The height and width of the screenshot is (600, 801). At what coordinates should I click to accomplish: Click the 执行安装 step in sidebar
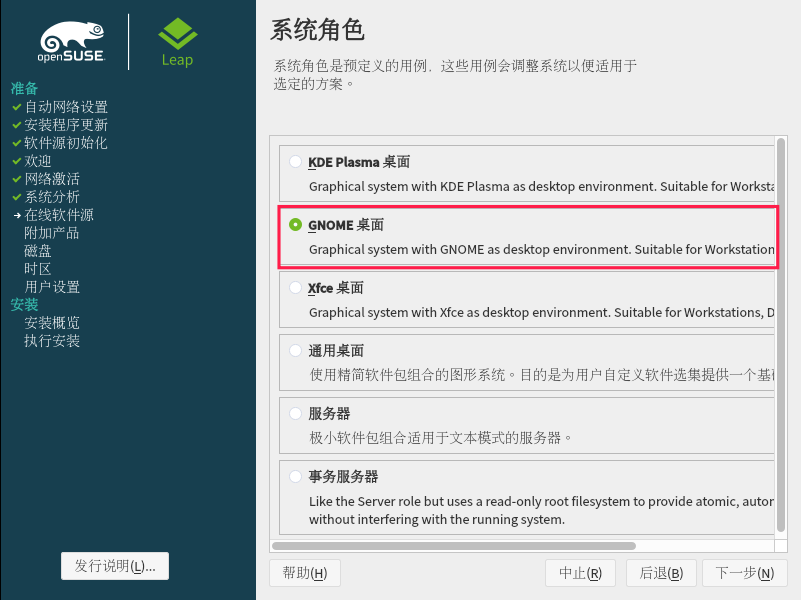[x=52, y=341]
